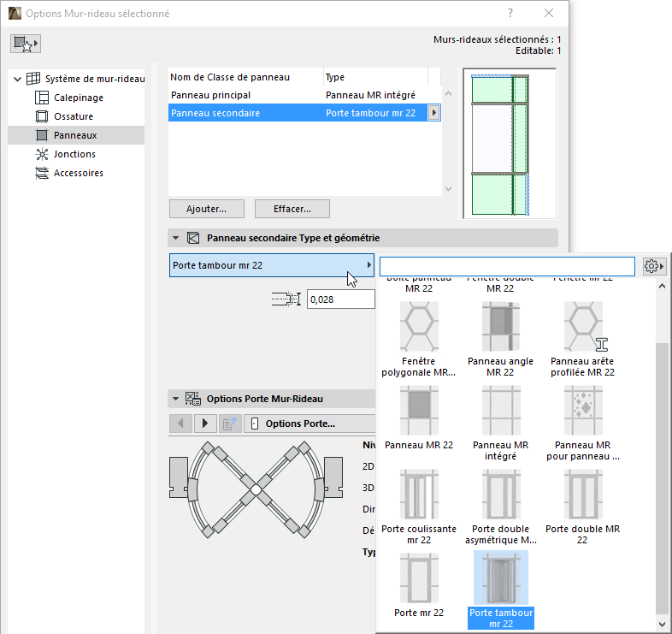Image resolution: width=672 pixels, height=634 pixels.
Task: Open the gear settings menu in panel picker
Action: tap(653, 266)
